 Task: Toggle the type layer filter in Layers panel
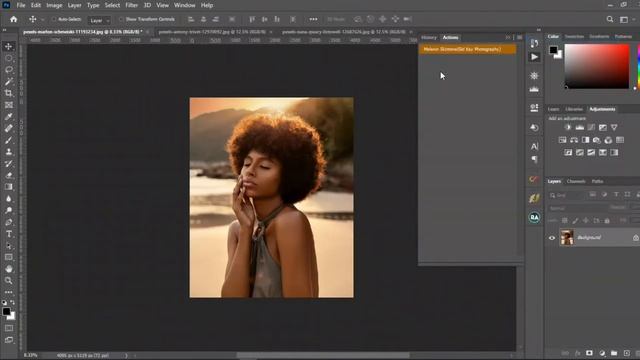[616, 195]
